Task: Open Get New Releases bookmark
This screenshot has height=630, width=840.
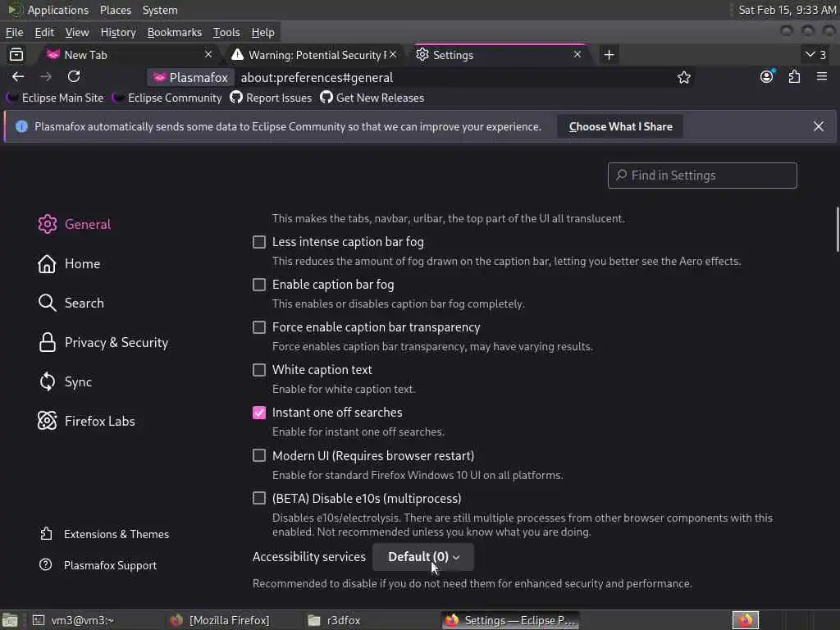Action: point(372,98)
